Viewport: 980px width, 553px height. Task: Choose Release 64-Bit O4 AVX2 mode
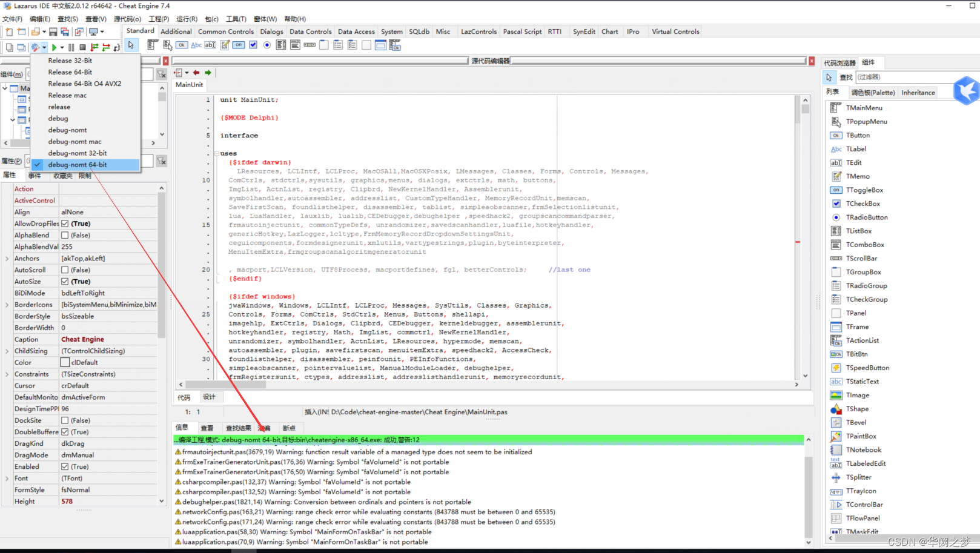pos(85,84)
